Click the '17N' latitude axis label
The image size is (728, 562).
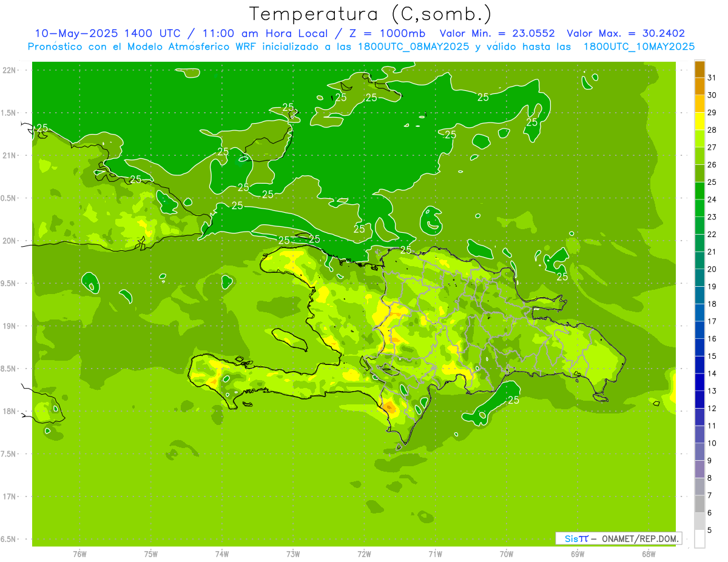(x=9, y=497)
